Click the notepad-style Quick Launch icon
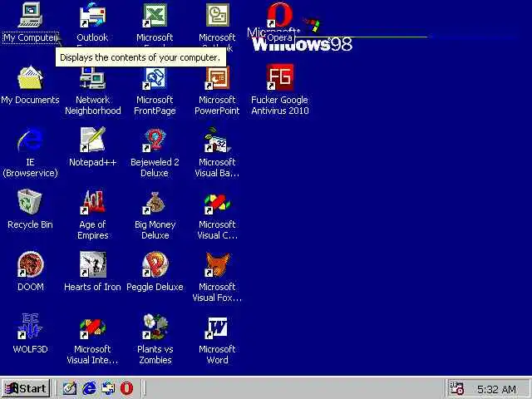The image size is (532, 399). point(70,388)
